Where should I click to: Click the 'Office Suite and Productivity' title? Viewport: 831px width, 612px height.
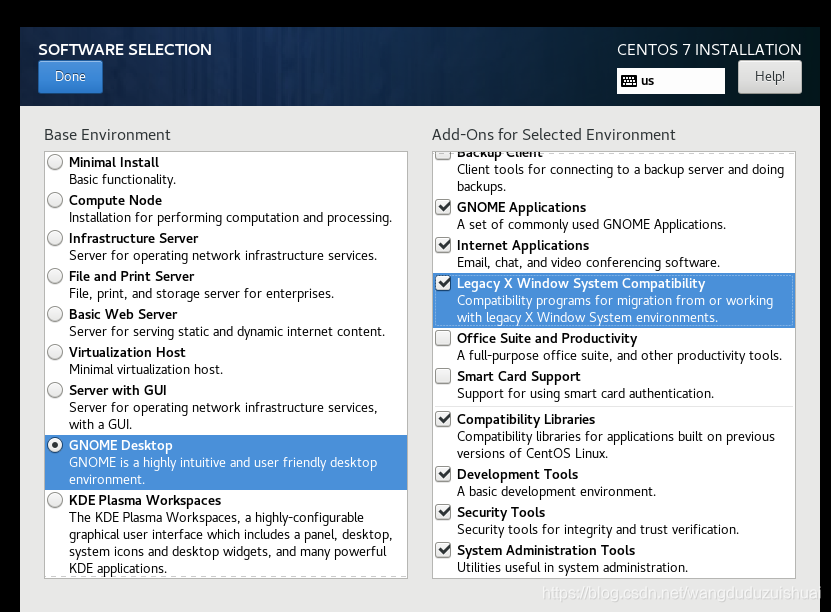pyautogui.click(x=547, y=339)
